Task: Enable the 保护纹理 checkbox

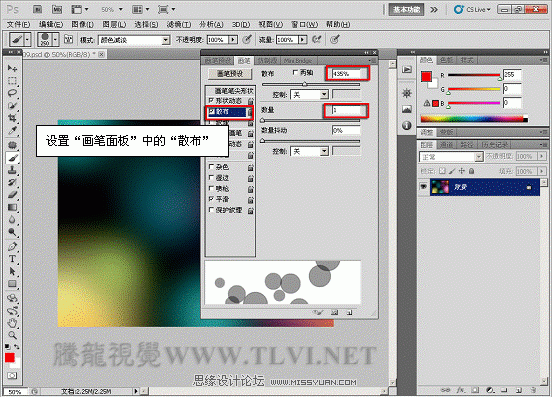Action: click(x=212, y=210)
